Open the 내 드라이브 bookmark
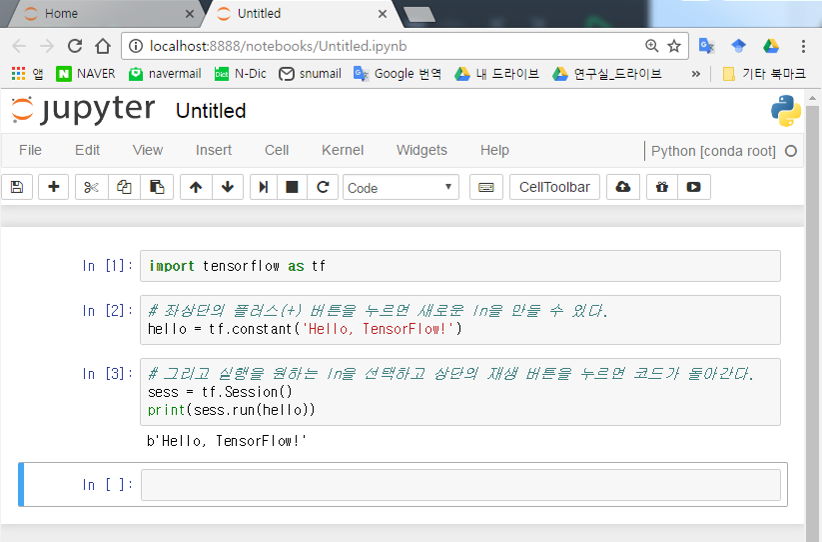822x542 pixels. [x=497, y=74]
